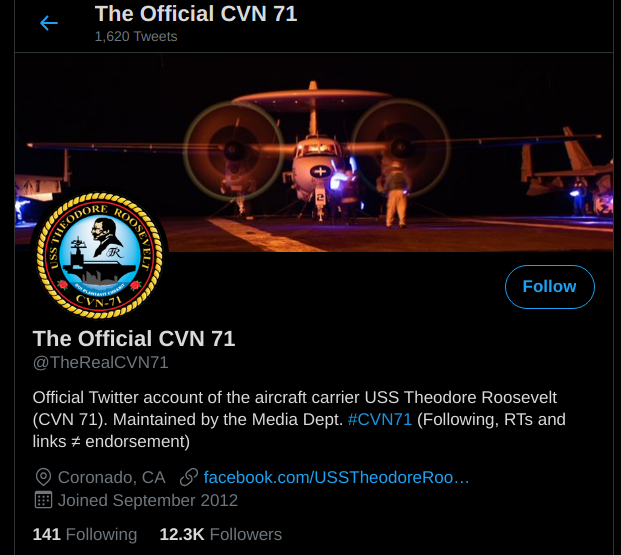This screenshot has height=555, width=621.
Task: Click the Coronado, CA location text
Action: coord(112,477)
